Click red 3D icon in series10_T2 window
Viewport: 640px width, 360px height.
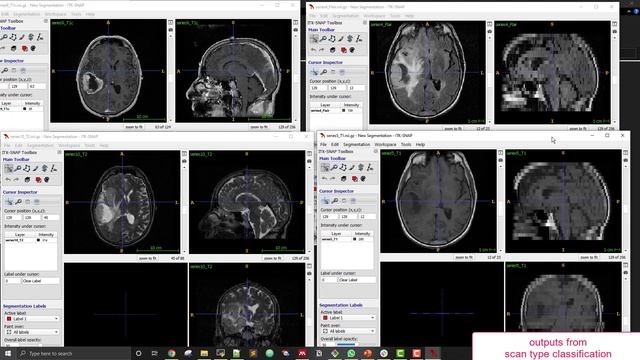(38, 180)
